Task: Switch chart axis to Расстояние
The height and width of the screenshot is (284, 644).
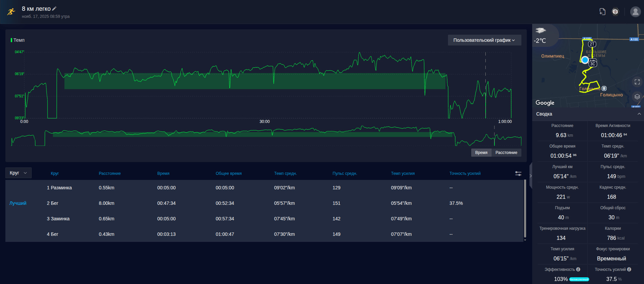Action: coord(506,153)
